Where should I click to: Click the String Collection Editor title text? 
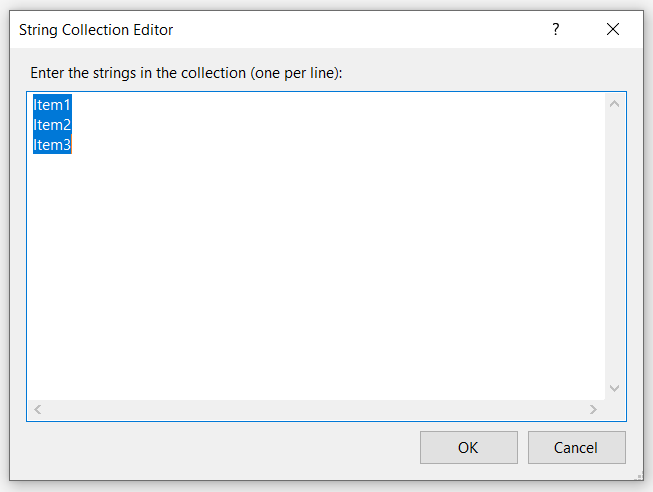(x=96, y=30)
